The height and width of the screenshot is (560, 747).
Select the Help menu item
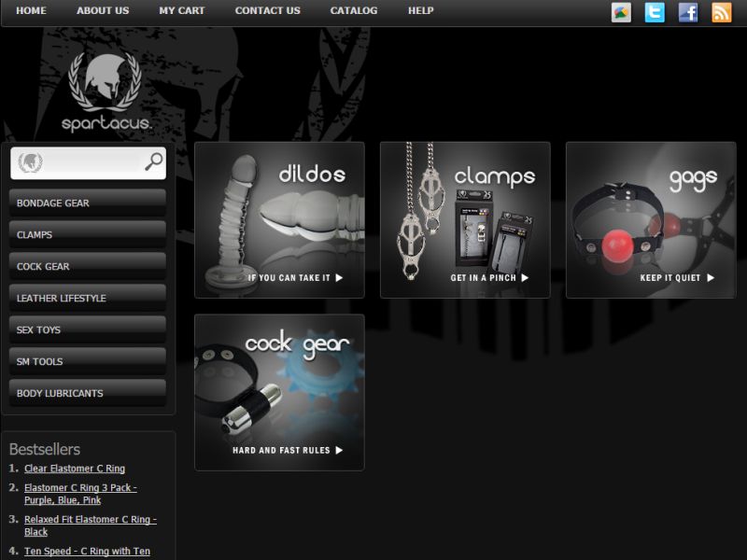(420, 11)
